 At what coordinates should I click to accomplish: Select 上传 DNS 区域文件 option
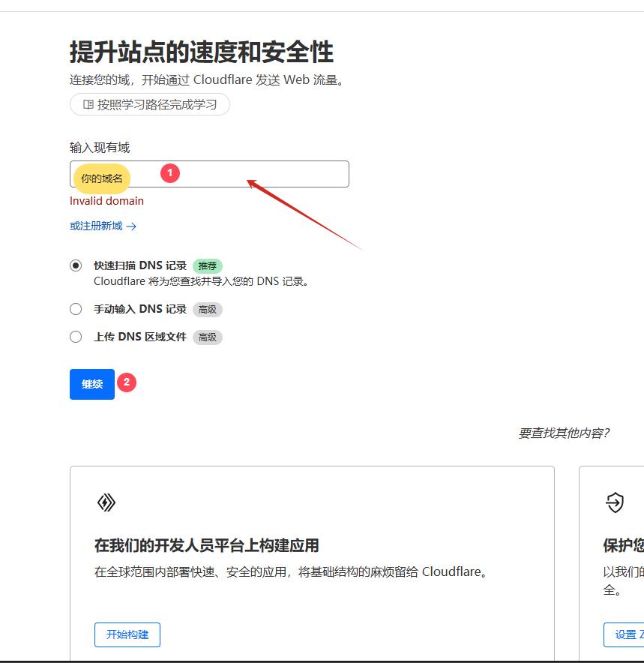pyautogui.click(x=76, y=337)
